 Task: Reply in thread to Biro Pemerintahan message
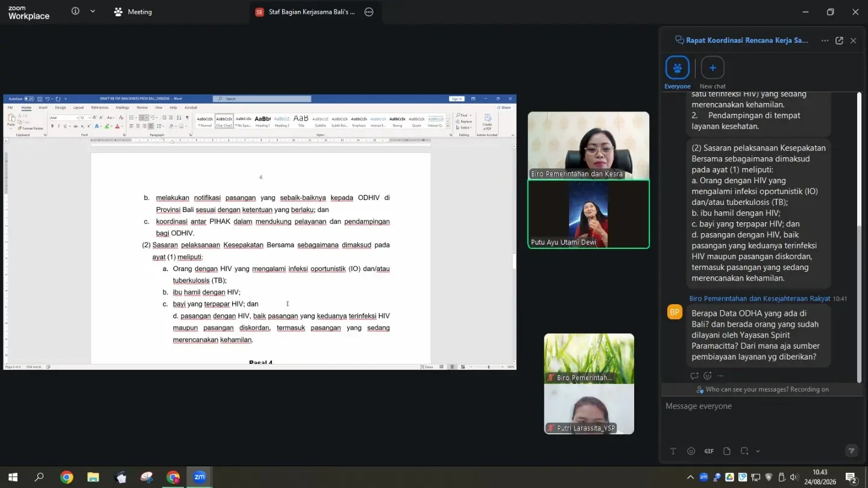pos(694,376)
